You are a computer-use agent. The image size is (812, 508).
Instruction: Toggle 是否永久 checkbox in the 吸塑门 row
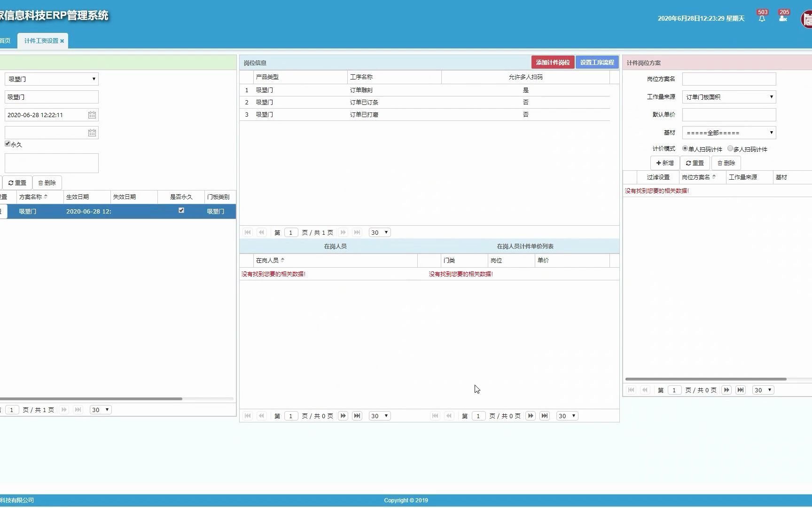[181, 211]
